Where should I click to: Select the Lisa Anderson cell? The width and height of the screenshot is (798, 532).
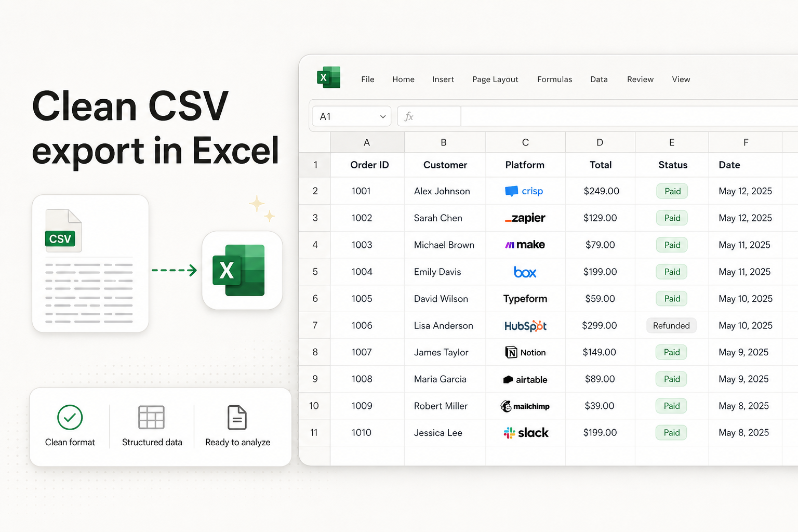[445, 326]
